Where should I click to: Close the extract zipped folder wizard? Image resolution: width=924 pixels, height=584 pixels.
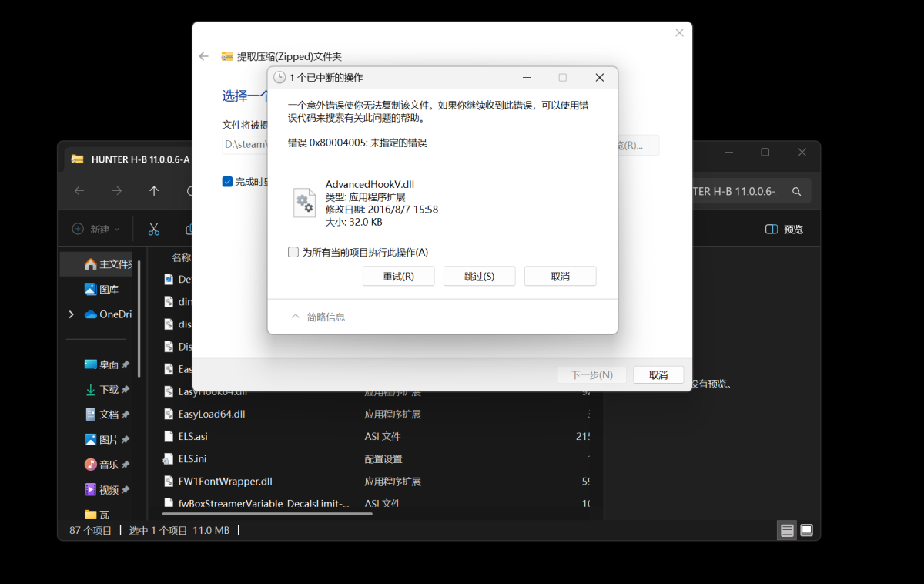pos(679,33)
